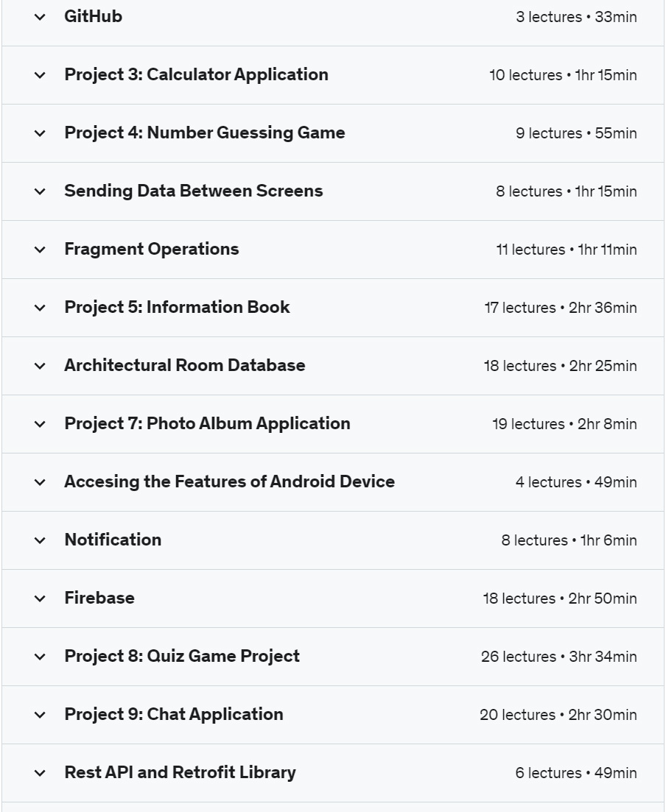Click chevron beside Project 4: Number Guessing Game

(x=40, y=133)
